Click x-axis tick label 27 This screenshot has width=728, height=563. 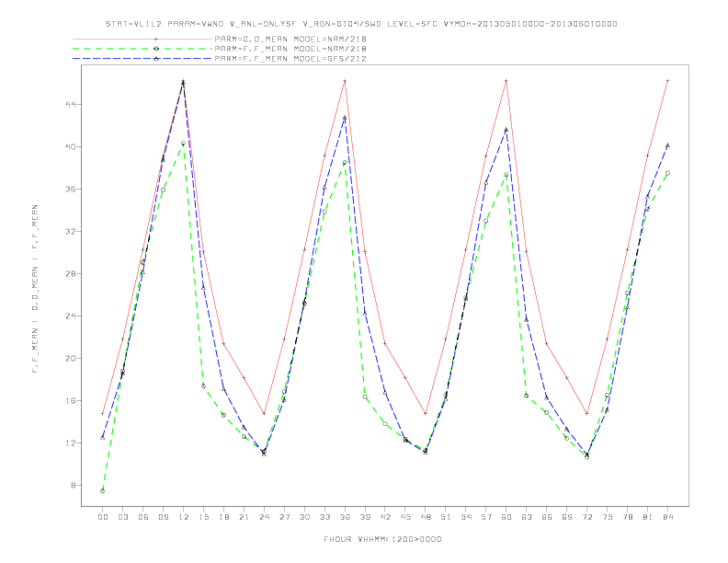tap(284, 517)
